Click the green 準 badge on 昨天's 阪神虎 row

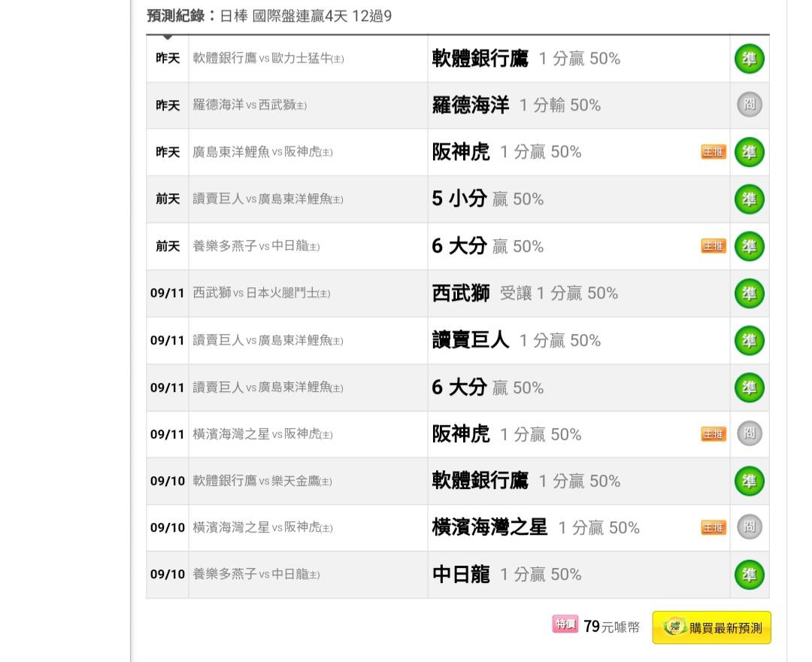coord(750,152)
